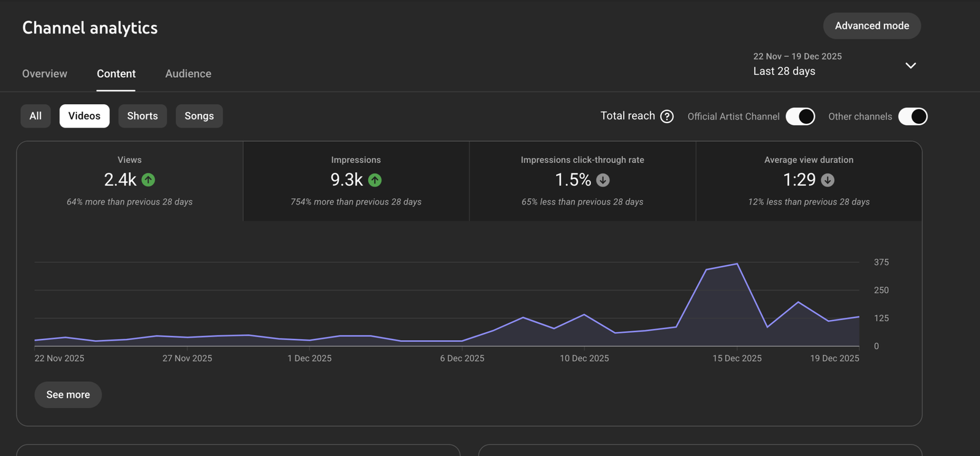
Task: Open the Audience tab
Action: [x=188, y=74]
